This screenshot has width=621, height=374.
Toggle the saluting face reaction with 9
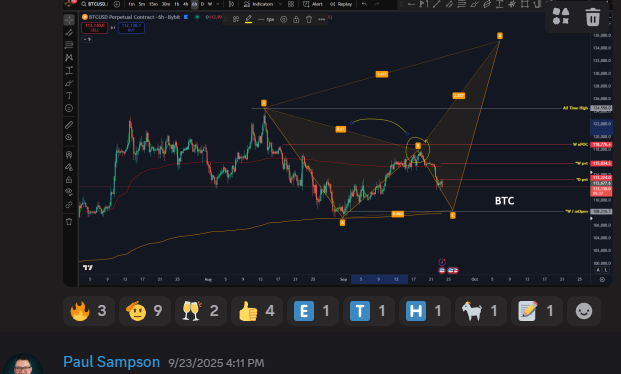pos(145,311)
